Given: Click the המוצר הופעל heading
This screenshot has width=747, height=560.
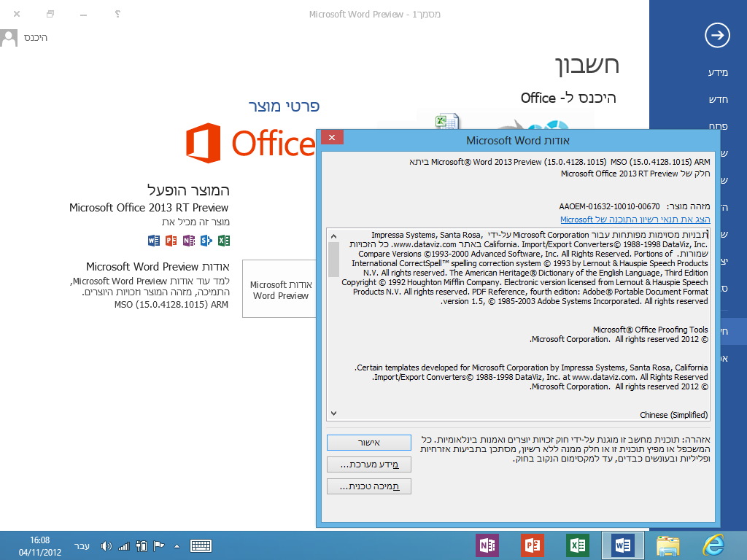Looking at the screenshot, I should 188,190.
